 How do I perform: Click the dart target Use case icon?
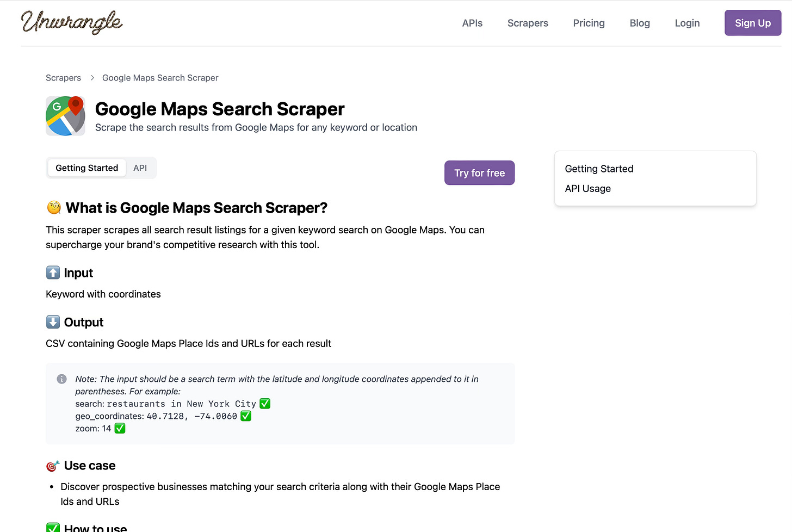[x=53, y=466]
